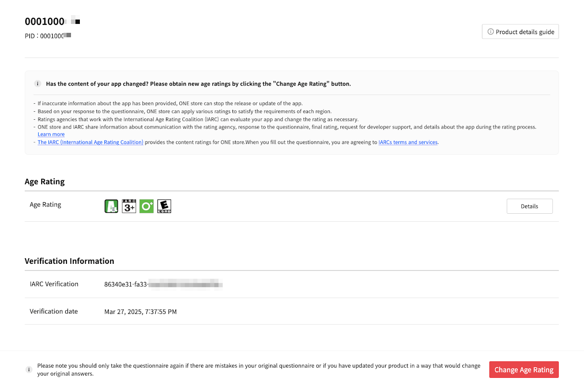Click the green ALL age rating badge
Viewport: 584px width, 392px height.
111,206
